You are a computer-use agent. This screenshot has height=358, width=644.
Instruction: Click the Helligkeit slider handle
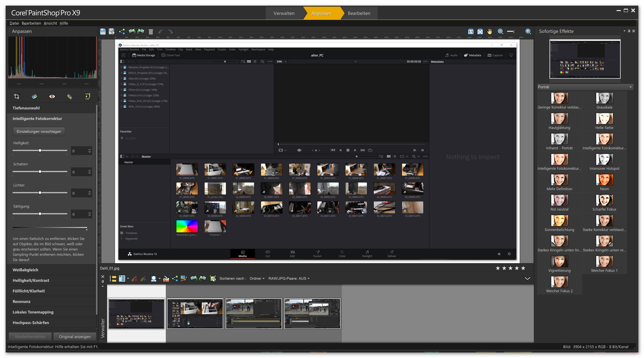click(40, 150)
